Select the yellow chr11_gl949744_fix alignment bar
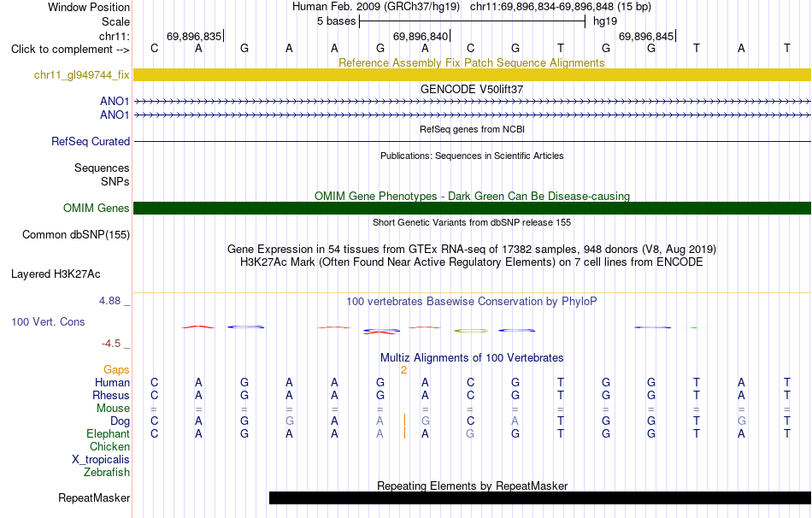 [472, 74]
